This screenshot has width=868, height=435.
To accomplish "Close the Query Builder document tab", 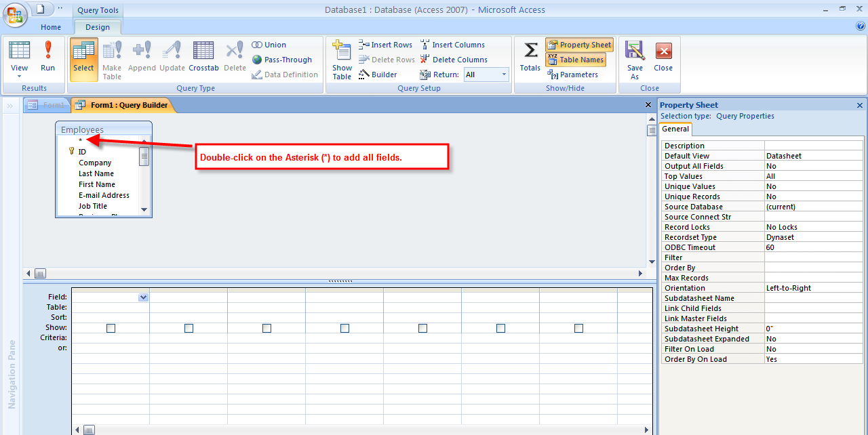I will (648, 105).
